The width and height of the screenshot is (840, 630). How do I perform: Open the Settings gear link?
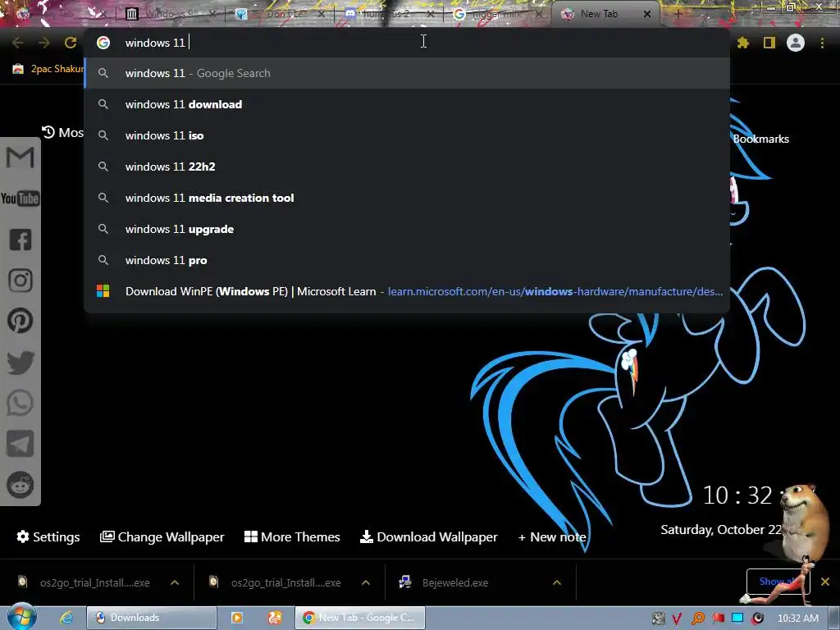pyautogui.click(x=48, y=536)
